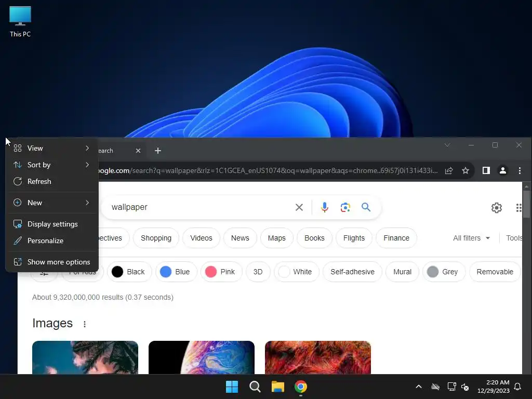Viewport: 532px width, 399px height.
Task: Click the Chrome address bar URL
Action: [268, 170]
